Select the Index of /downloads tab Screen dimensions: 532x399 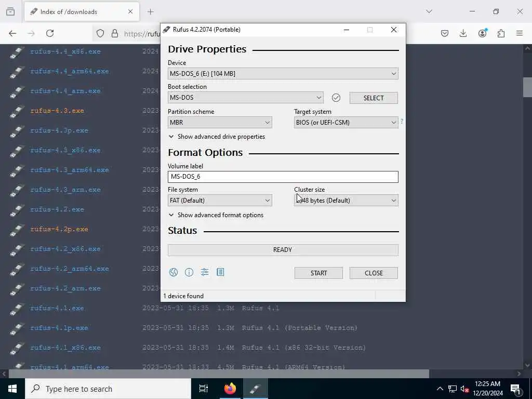point(82,11)
